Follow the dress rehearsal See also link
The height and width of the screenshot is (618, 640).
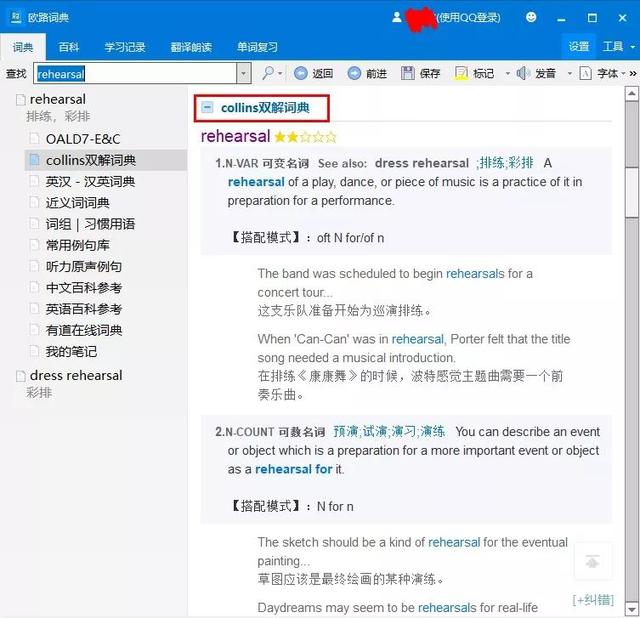(x=422, y=163)
